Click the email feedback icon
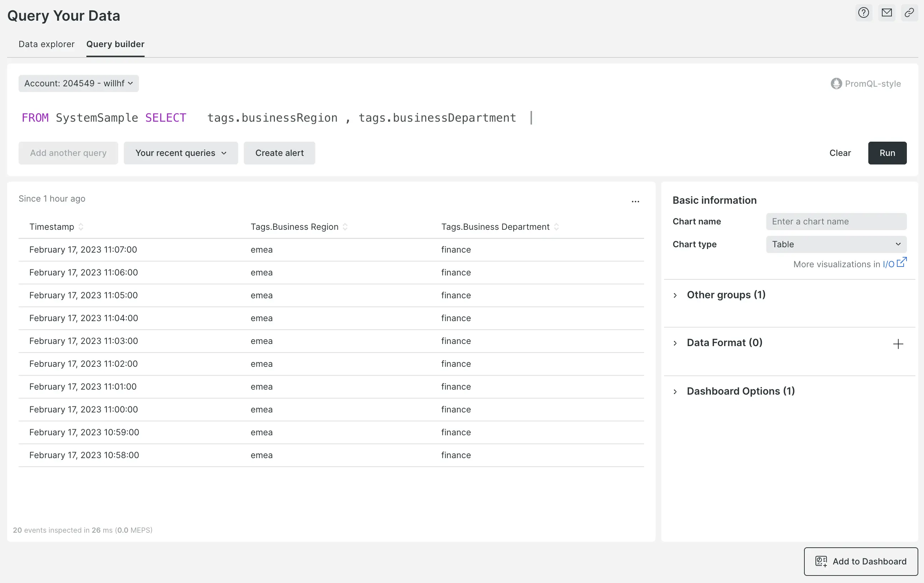The image size is (924, 583). (887, 12)
